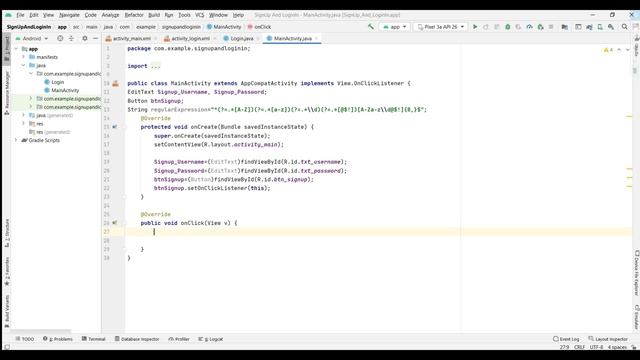Open the Analyze menu
The height and width of the screenshot is (360, 640).
pos(110,15)
